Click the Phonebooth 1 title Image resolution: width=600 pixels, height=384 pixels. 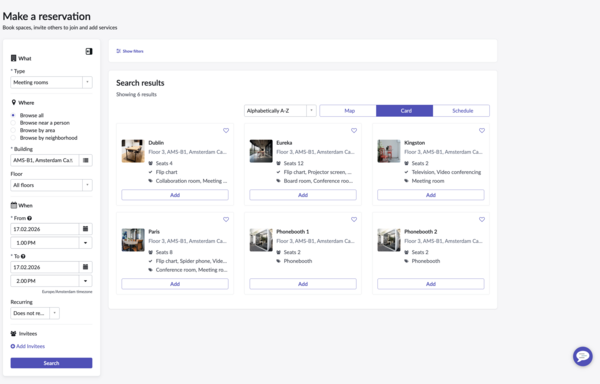point(292,231)
